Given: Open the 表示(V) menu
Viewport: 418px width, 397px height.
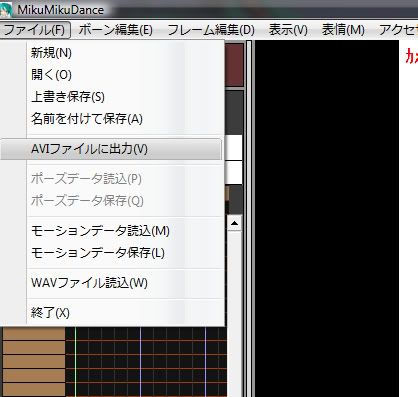Looking at the screenshot, I should tap(288, 30).
